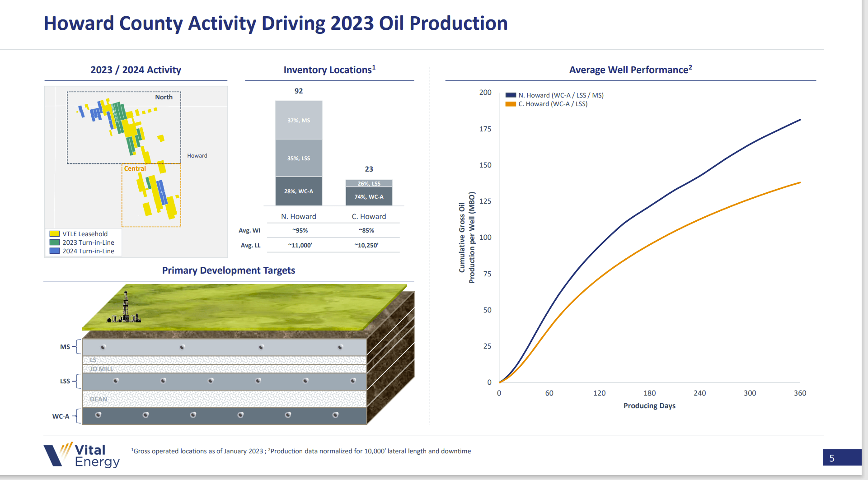Click the Central region label on map
Viewport: 868px width, 480px height.
click(135, 168)
